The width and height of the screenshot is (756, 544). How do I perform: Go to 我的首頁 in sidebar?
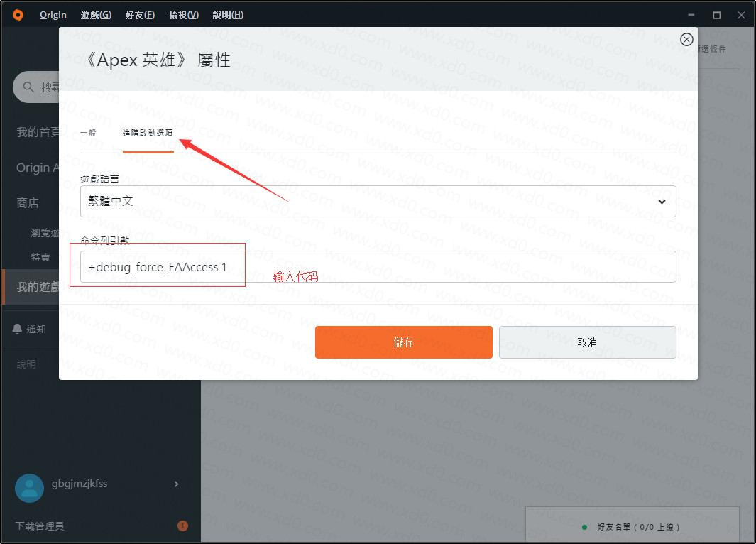coord(38,131)
